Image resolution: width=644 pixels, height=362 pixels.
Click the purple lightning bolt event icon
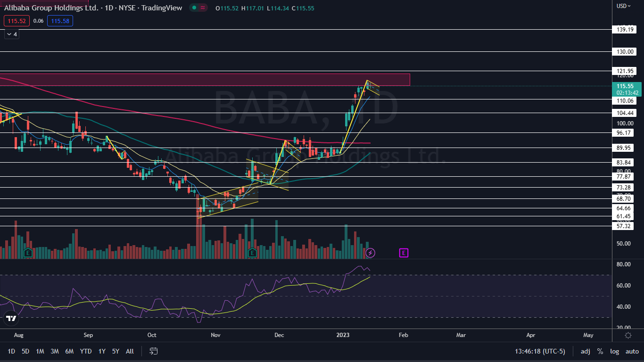(x=370, y=253)
